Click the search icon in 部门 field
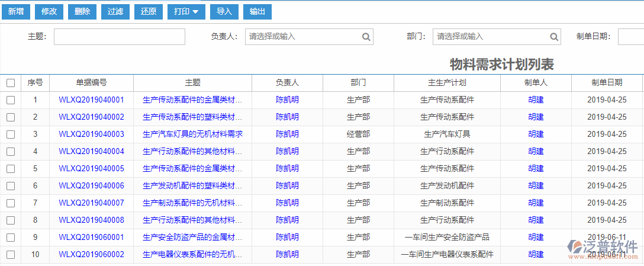 [553, 37]
